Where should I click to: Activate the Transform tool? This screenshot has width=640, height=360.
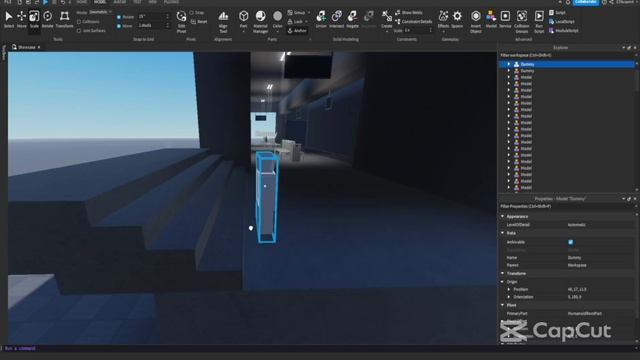(x=64, y=19)
